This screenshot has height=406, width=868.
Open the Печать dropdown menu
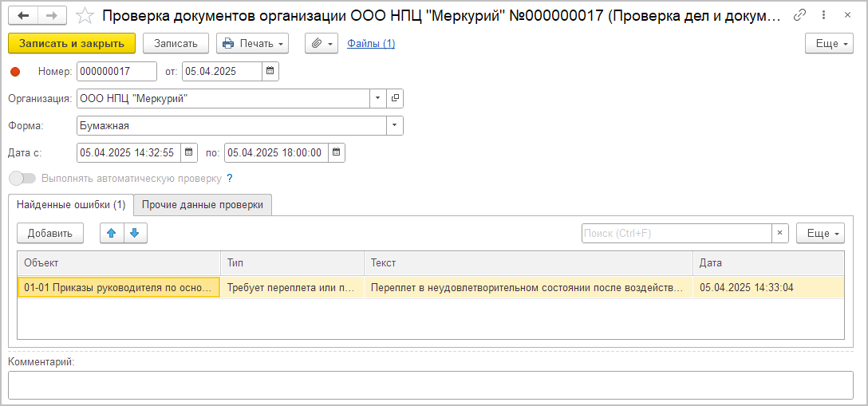tap(252, 43)
